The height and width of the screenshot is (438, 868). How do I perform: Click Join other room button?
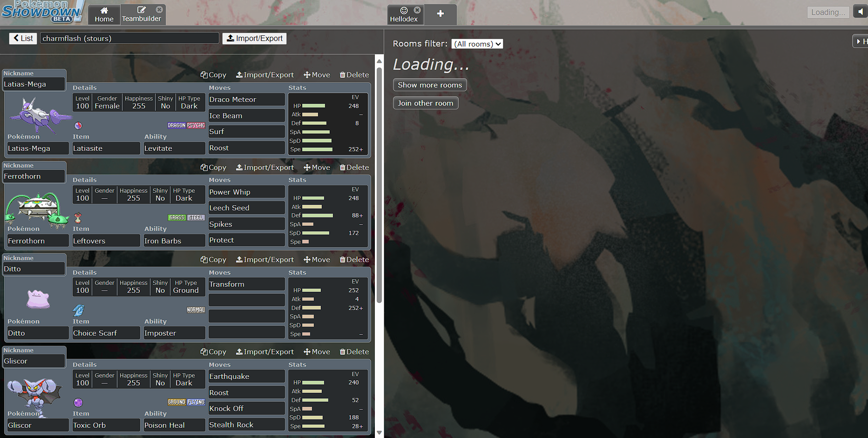426,103
